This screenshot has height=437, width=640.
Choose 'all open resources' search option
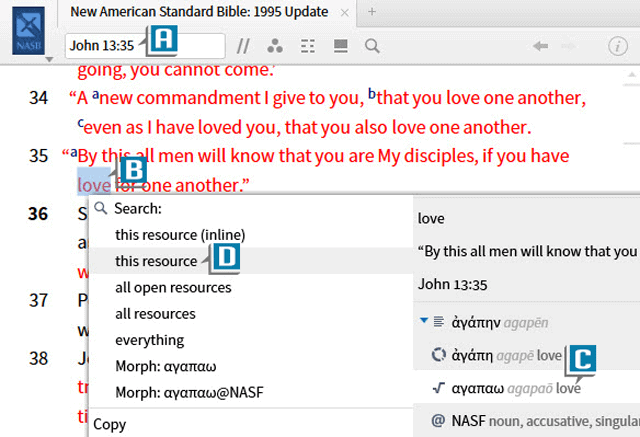point(173,288)
